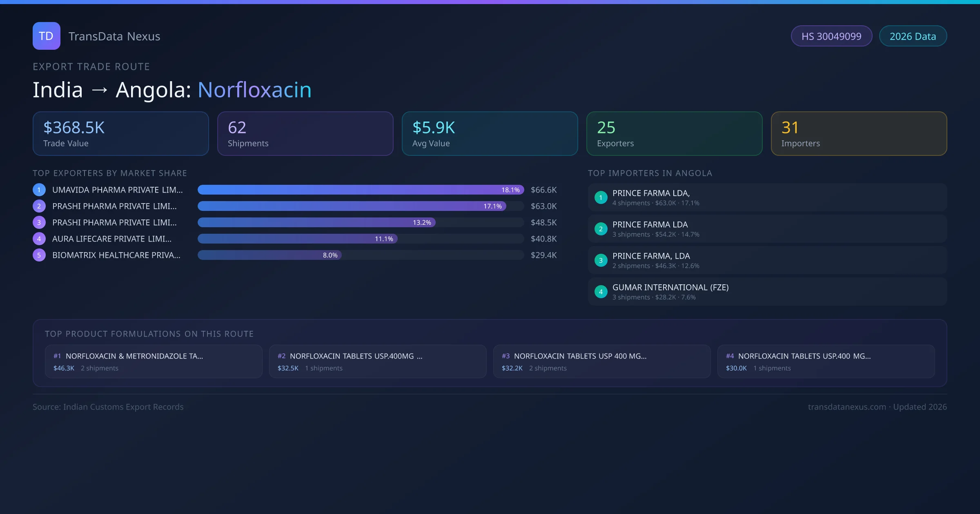
Task: Select #1 Norfloxacin & Metronidazole formulation card
Action: pos(154,361)
